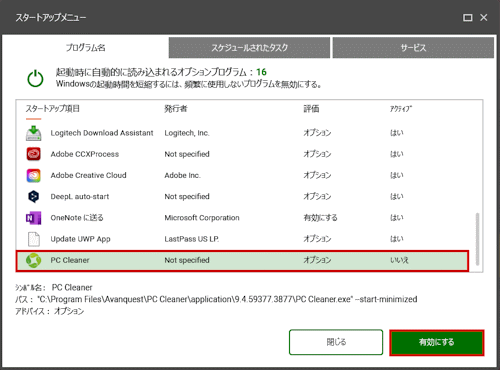Open the サービス tab

pos(413,48)
